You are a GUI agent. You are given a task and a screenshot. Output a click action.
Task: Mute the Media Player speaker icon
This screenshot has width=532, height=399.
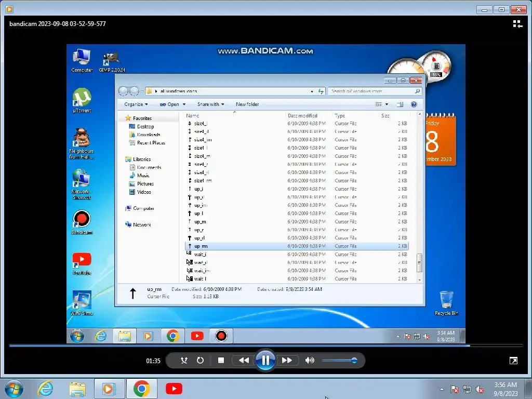tap(310, 361)
